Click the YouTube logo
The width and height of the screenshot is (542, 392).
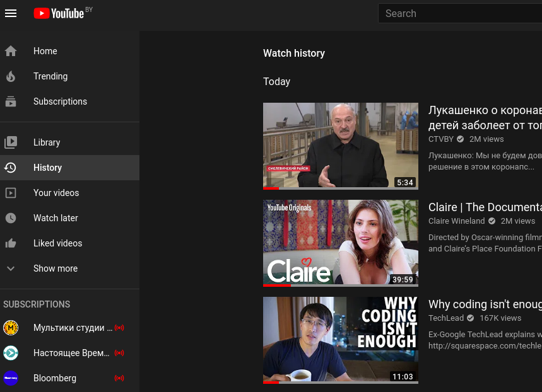[x=59, y=13]
